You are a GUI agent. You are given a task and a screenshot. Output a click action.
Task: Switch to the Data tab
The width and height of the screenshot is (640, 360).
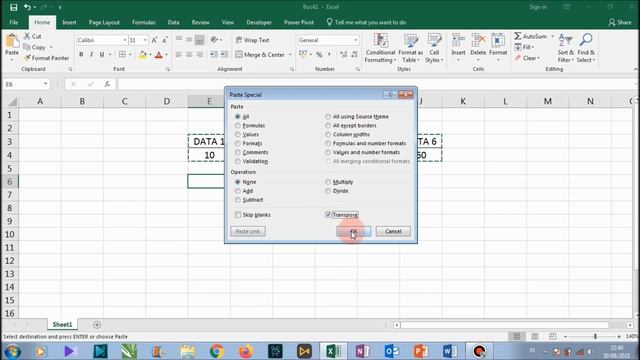click(173, 22)
